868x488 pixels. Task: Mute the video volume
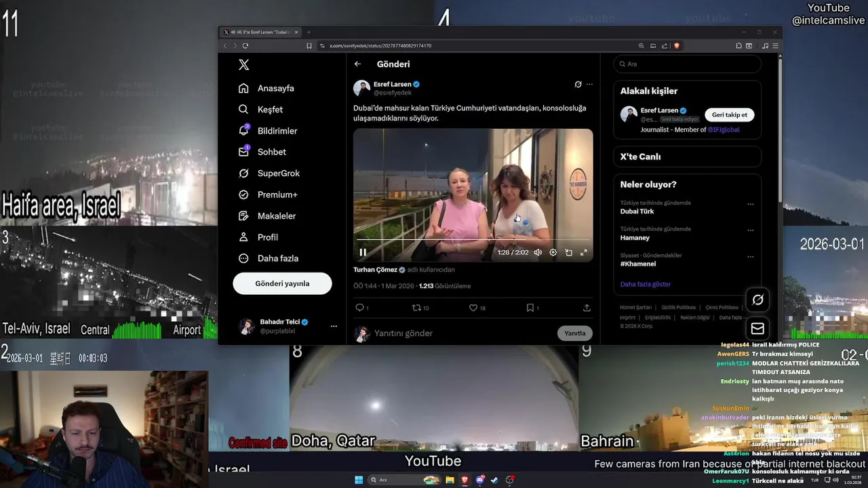point(538,252)
